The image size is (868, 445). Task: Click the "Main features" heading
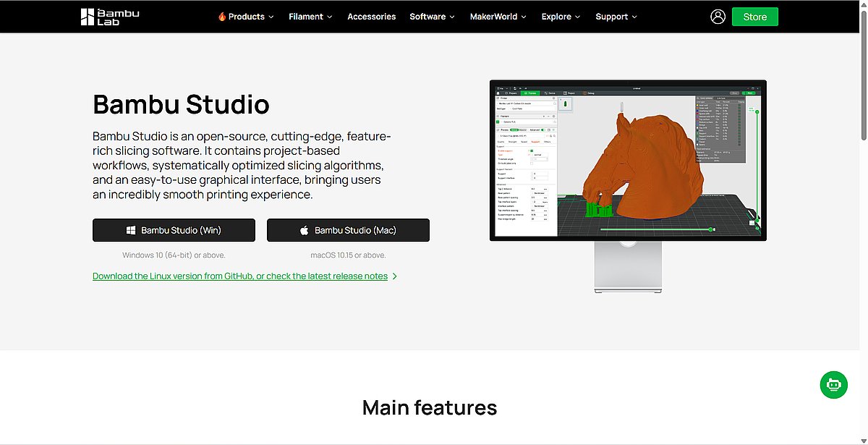430,407
